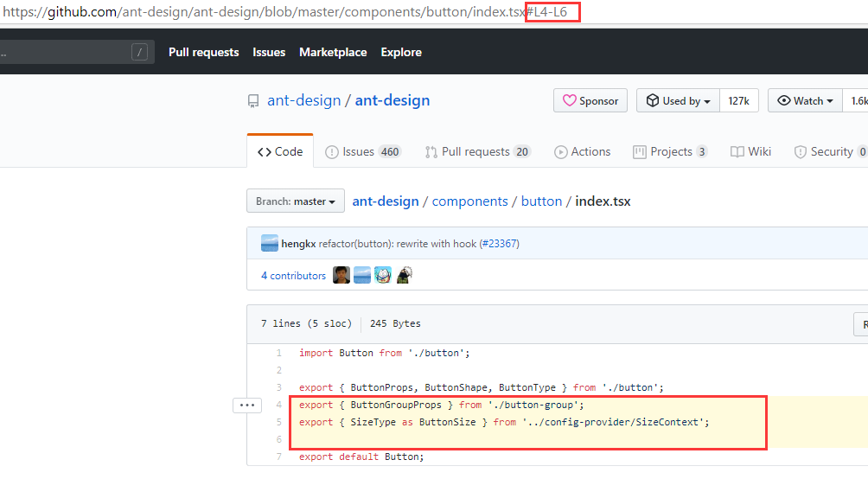Click the '245 Bytes' file size text
The width and height of the screenshot is (868, 479).
pos(395,323)
